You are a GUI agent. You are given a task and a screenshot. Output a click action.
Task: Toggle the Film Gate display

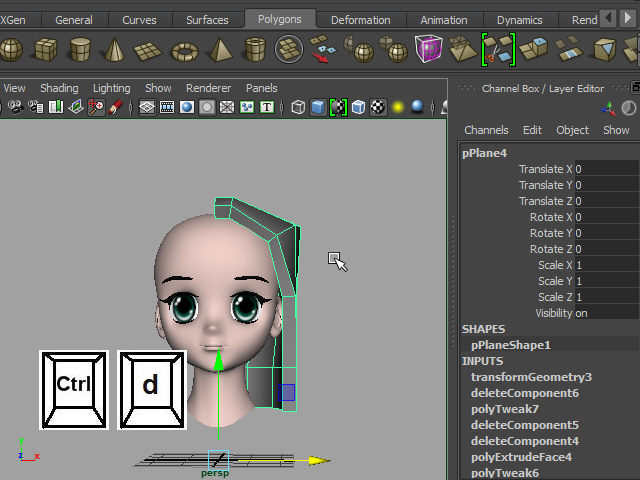[x=167, y=107]
